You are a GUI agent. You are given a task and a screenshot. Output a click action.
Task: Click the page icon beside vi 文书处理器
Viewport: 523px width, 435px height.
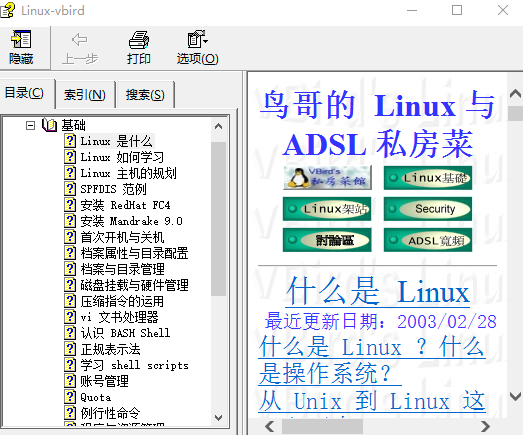(70, 317)
